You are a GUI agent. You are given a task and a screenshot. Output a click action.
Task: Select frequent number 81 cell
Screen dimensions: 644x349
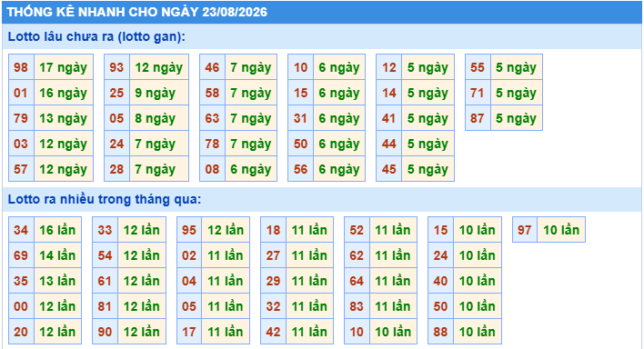tap(106, 306)
